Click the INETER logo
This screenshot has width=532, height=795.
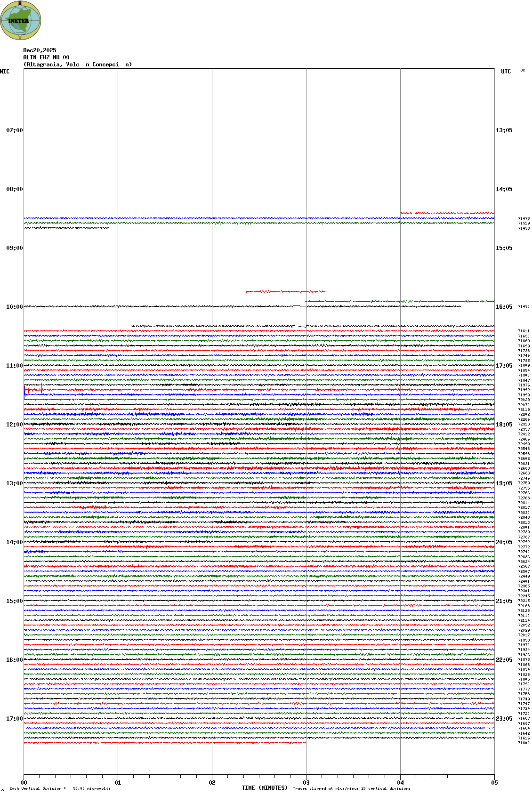[21, 20]
